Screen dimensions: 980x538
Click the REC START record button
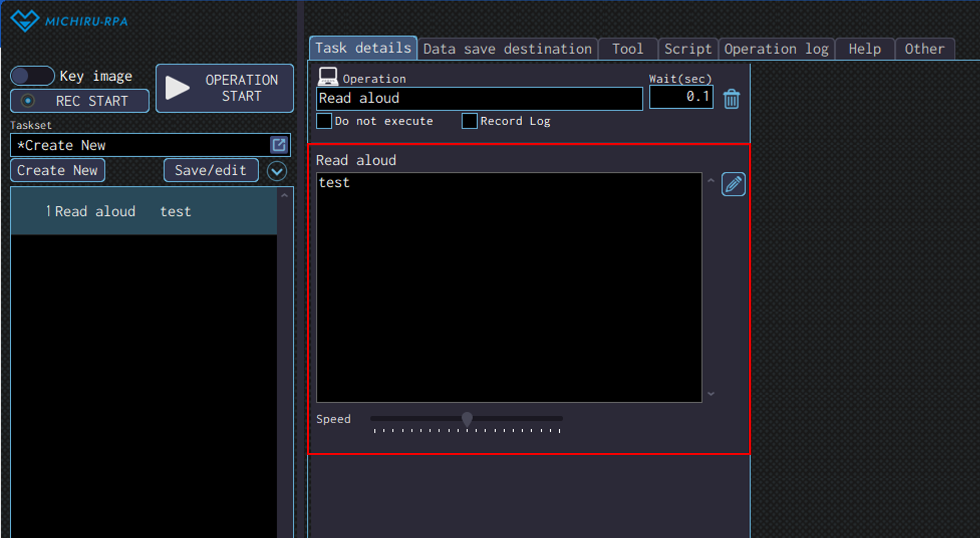tap(80, 101)
